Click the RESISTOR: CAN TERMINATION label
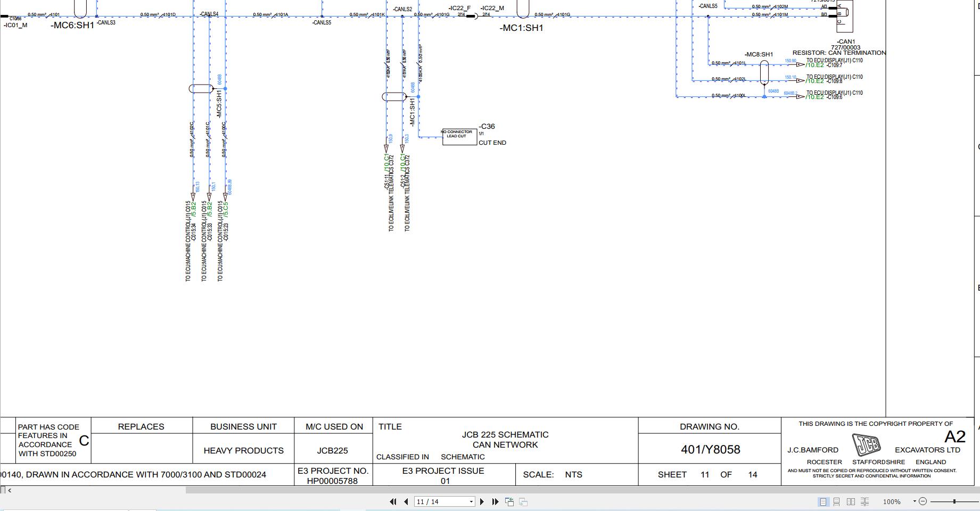980x511 pixels. [x=839, y=53]
